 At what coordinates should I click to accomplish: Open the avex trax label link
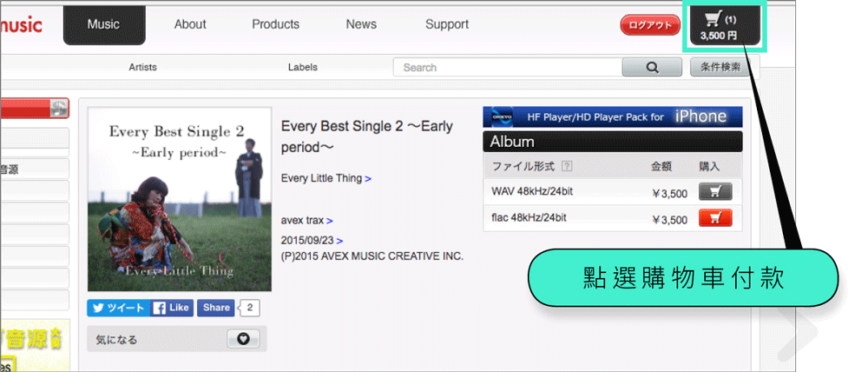pyautogui.click(x=306, y=220)
